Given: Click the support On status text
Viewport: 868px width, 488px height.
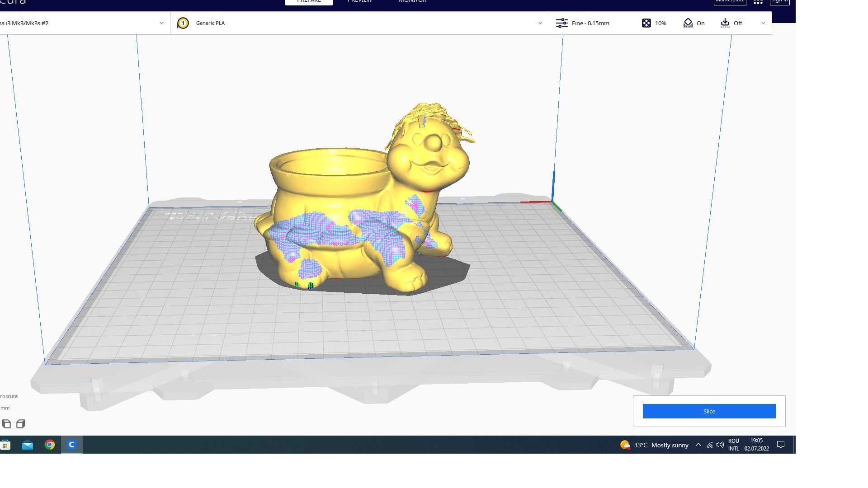Looking at the screenshot, I should (701, 23).
